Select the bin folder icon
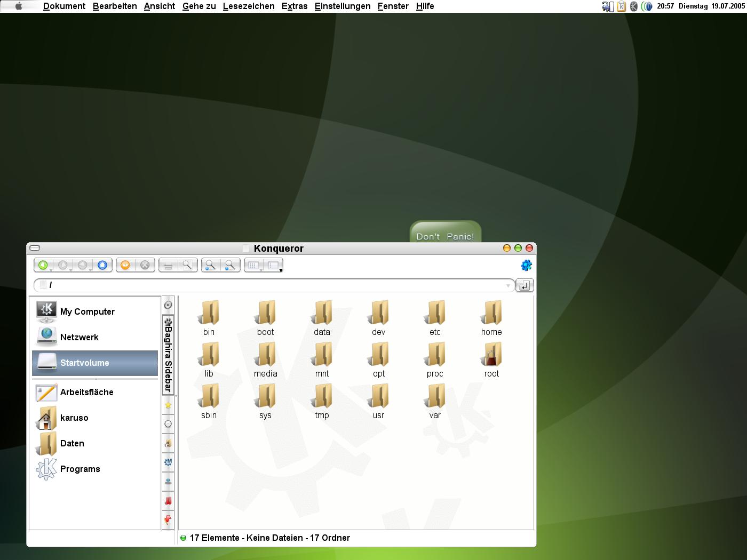 coord(209,313)
